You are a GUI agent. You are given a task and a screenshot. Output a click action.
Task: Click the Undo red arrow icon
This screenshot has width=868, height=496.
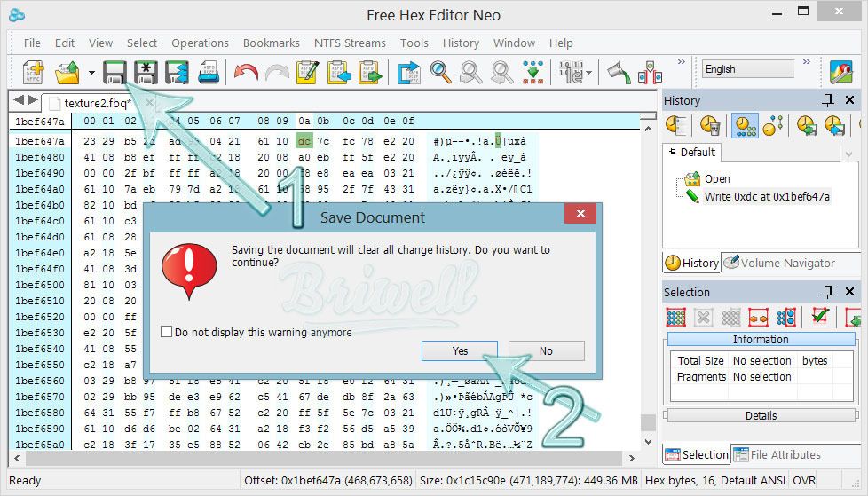[x=246, y=73]
